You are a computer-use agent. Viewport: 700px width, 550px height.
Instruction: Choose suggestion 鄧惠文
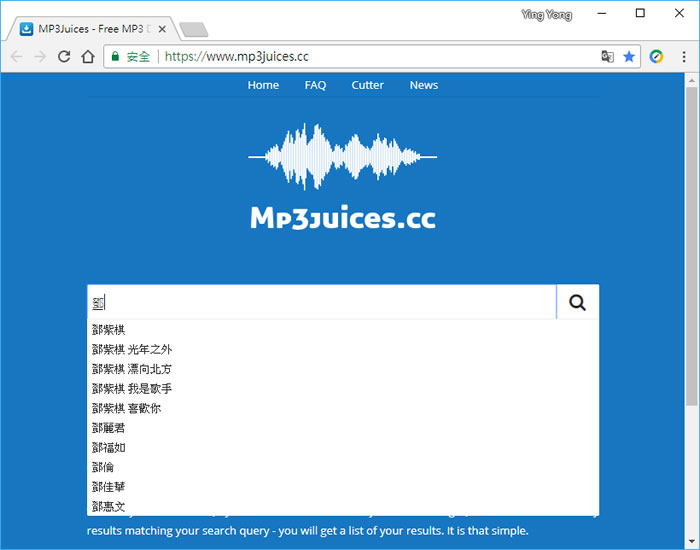[343, 506]
